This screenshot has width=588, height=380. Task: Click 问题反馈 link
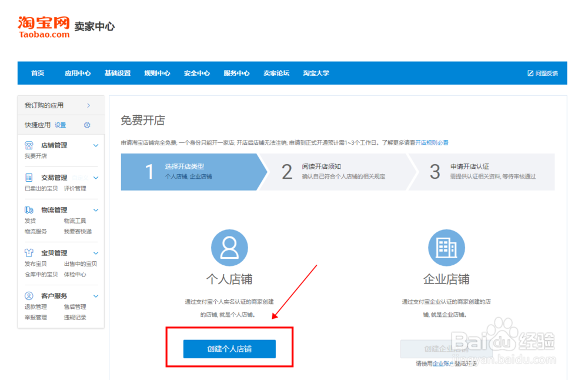point(546,73)
